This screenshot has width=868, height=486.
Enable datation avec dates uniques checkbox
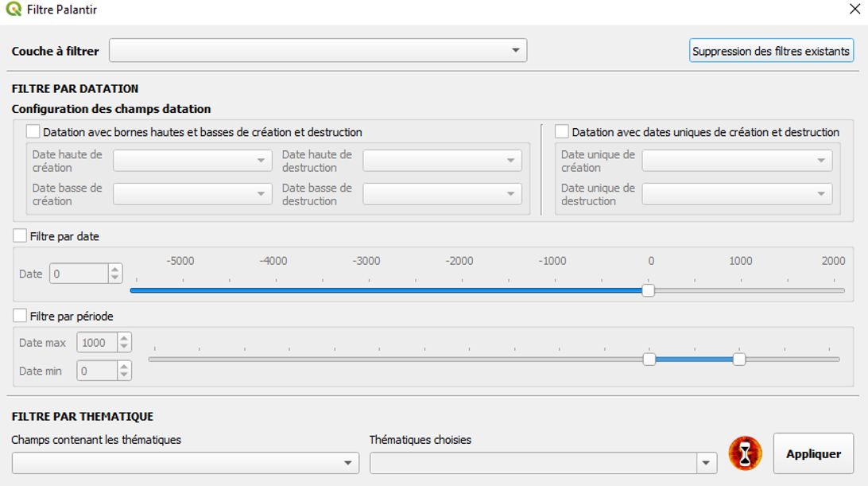(x=562, y=132)
